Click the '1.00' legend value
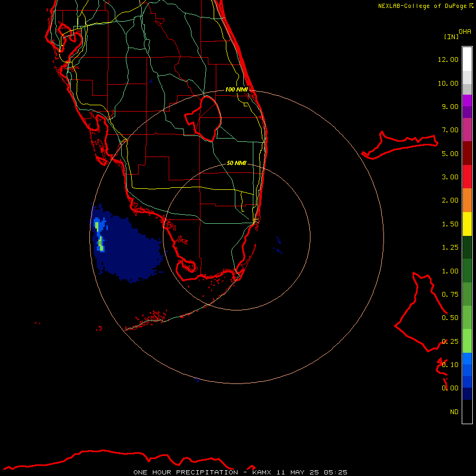This screenshot has height=476, width=476. [x=450, y=271]
